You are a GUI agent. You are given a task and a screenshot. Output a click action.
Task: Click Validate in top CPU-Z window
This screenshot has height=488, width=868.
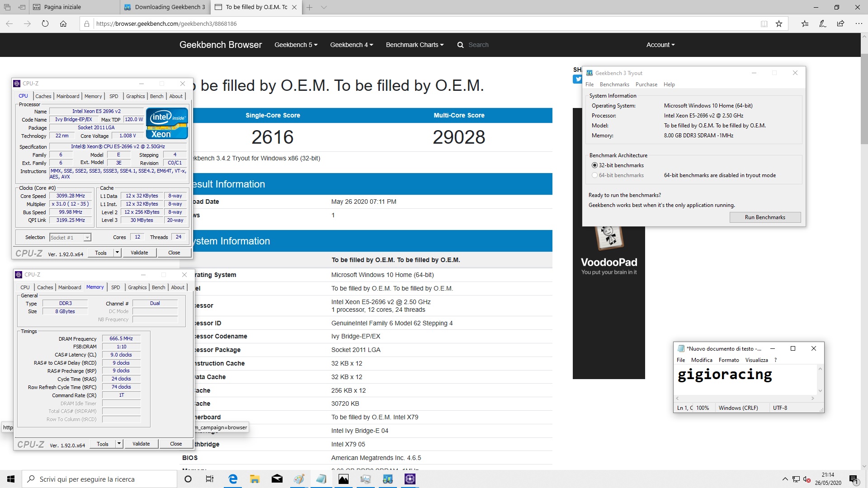(x=139, y=253)
